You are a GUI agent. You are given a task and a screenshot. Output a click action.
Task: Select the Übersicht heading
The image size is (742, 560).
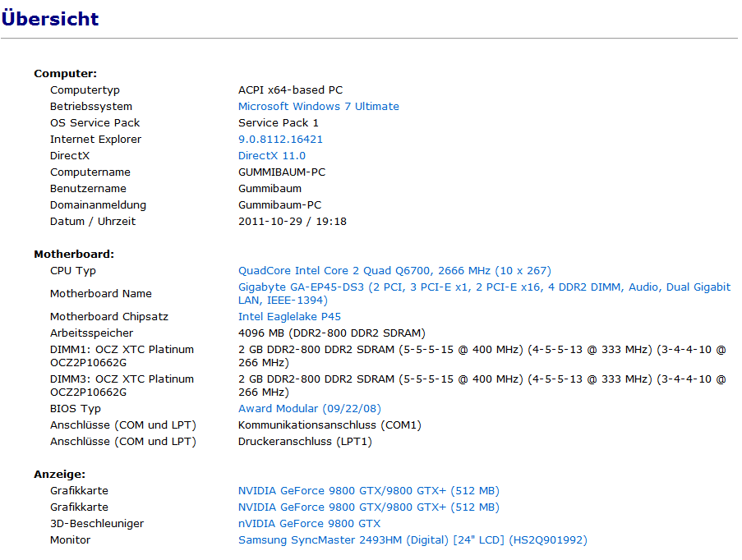point(50,18)
